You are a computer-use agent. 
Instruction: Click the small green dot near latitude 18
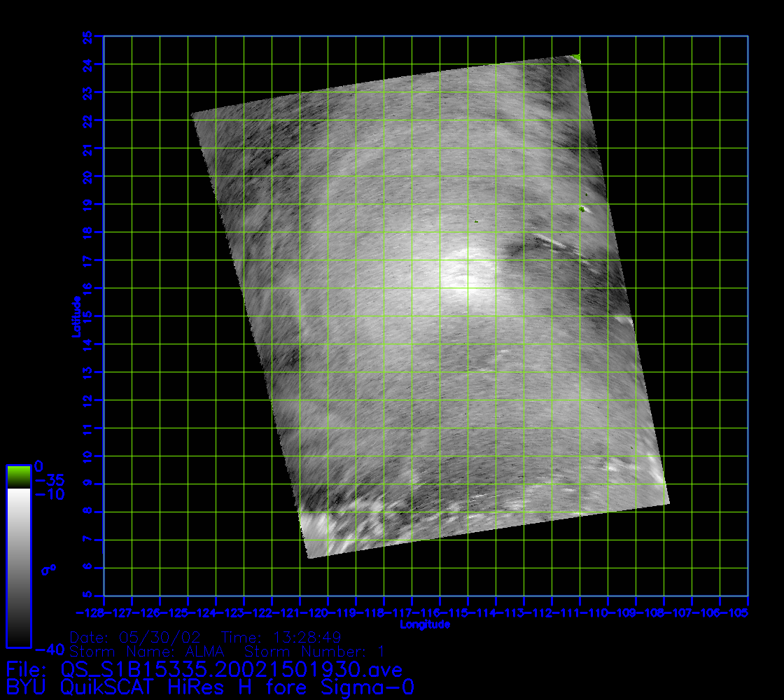[x=476, y=221]
